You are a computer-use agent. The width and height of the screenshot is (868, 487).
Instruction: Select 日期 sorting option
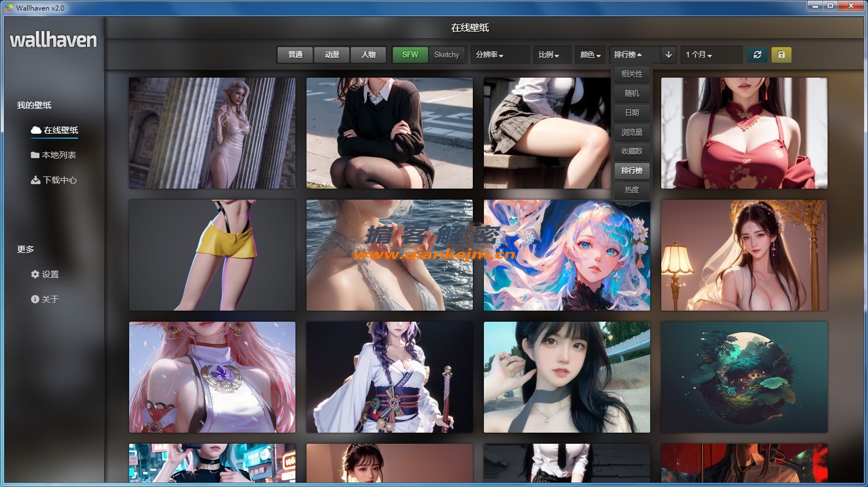[632, 113]
